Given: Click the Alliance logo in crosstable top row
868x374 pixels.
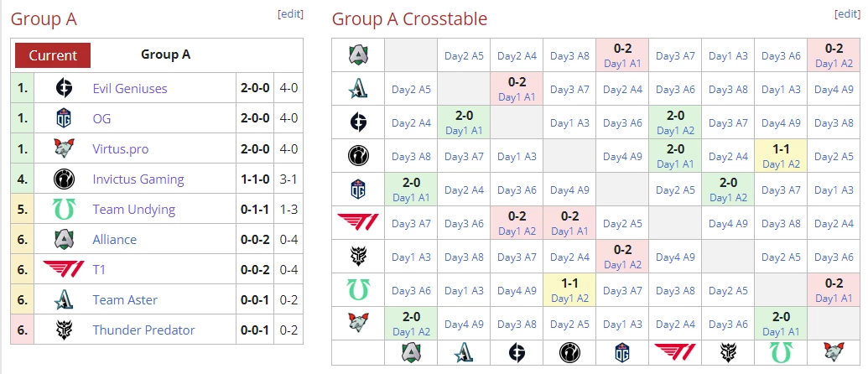Looking at the screenshot, I should (x=358, y=55).
